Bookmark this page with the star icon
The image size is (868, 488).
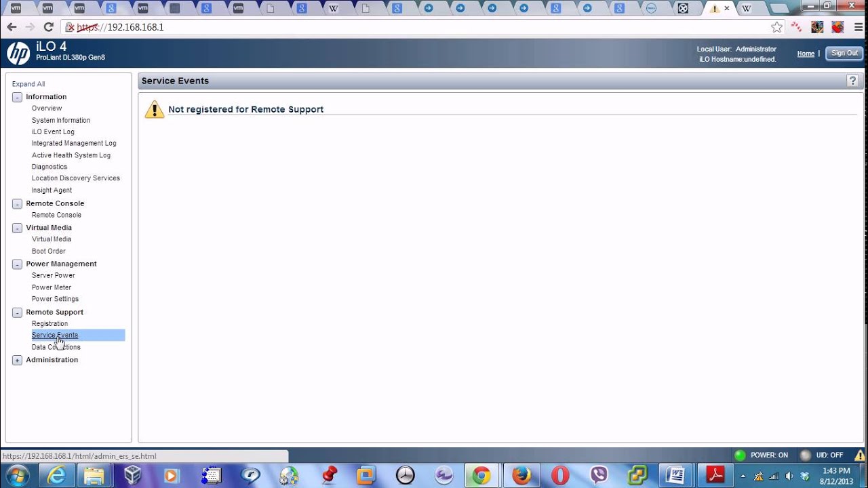point(776,27)
